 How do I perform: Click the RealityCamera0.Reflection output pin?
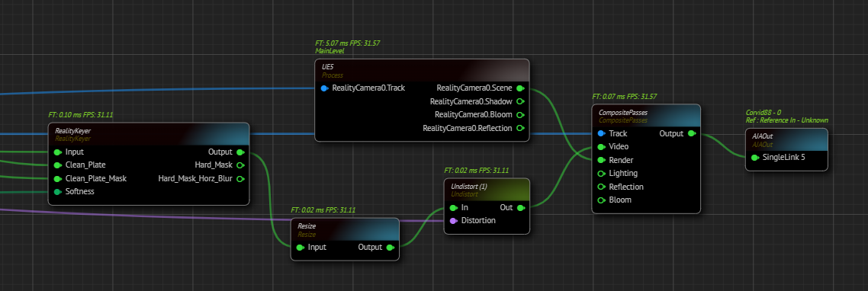(x=519, y=128)
